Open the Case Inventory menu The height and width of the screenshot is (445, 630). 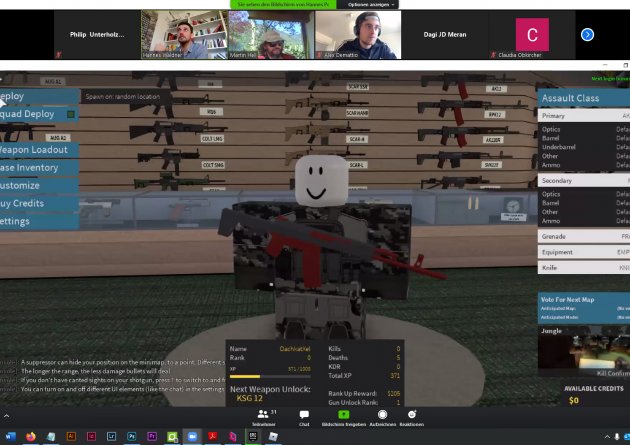tap(39, 167)
